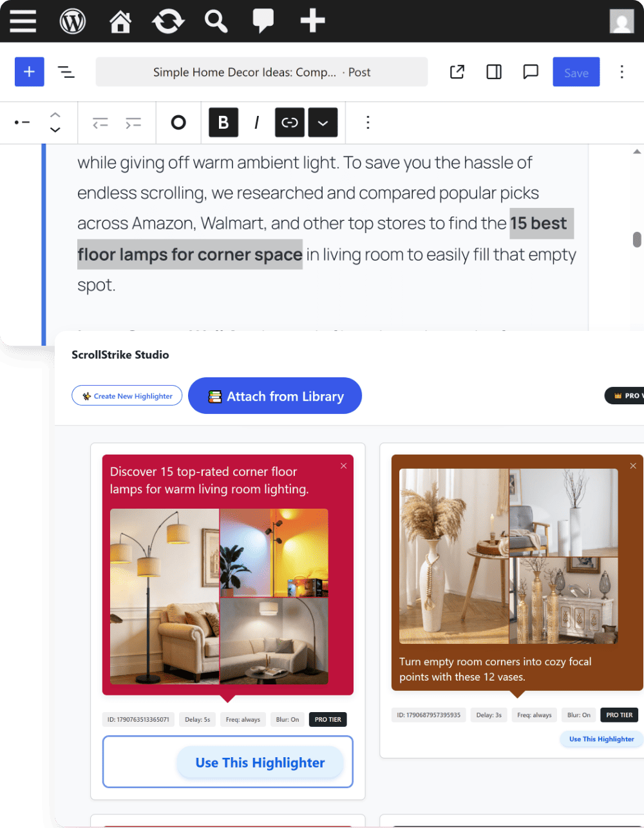Click the editor scrollbar up arrow
Screen dimensions: 644x828
pyautogui.click(x=637, y=152)
